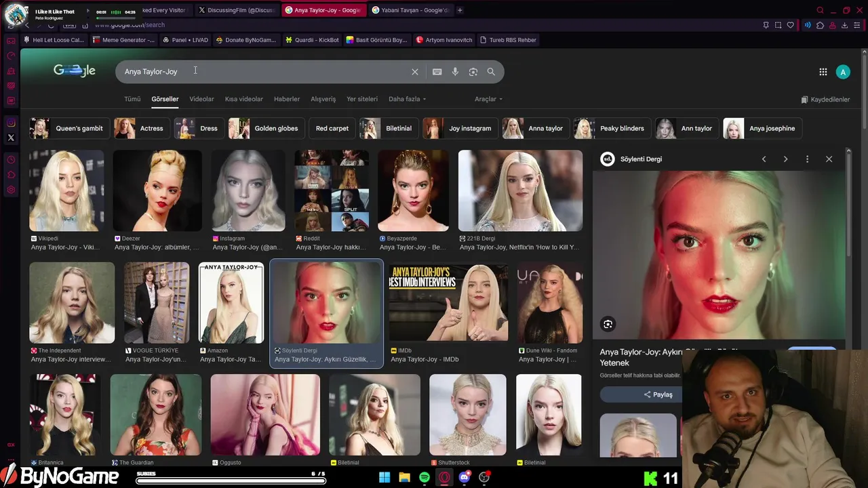Image resolution: width=868 pixels, height=488 pixels.
Task: Open the Spotify icon in the taskbar
Action: 425,478
